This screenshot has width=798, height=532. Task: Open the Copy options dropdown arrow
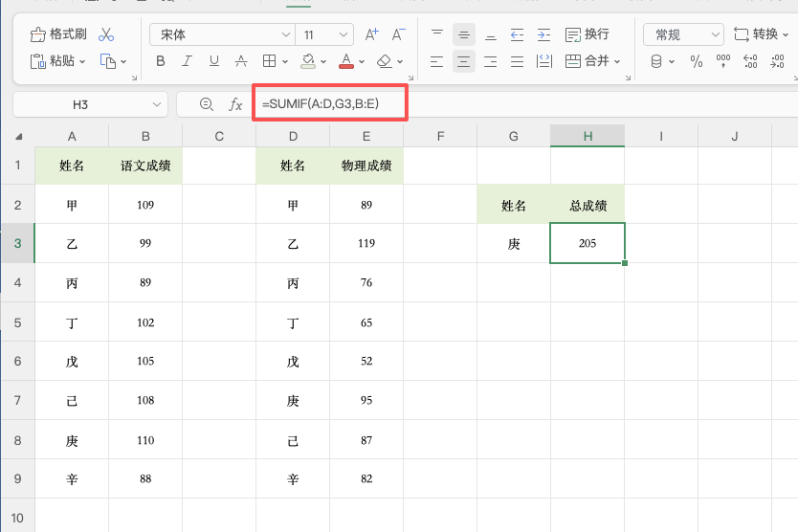click(123, 61)
